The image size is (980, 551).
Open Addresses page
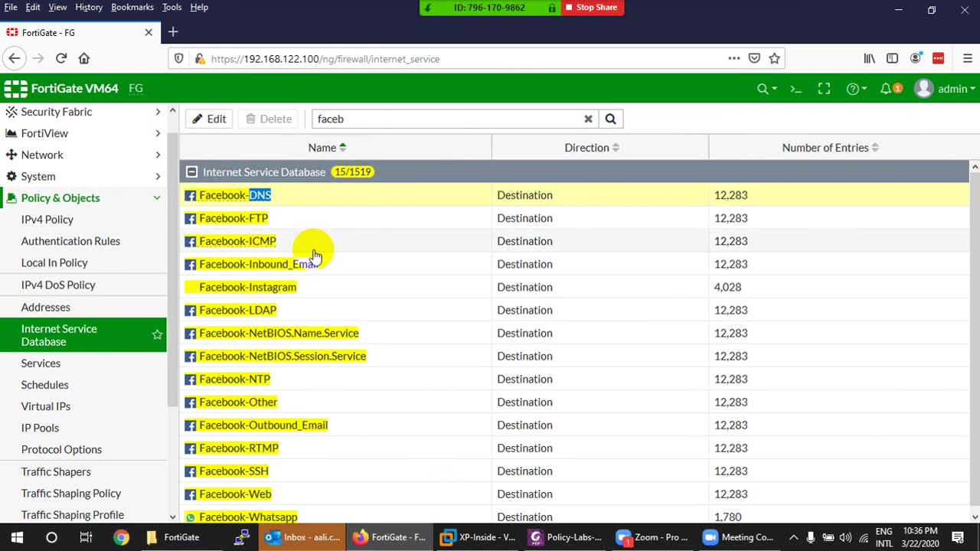tap(46, 307)
